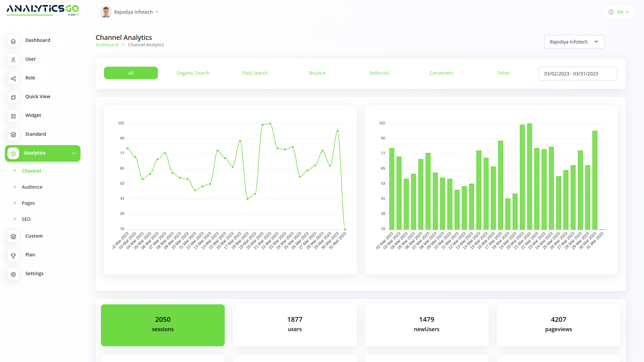Open Quick View sidebar icon

click(x=13, y=97)
